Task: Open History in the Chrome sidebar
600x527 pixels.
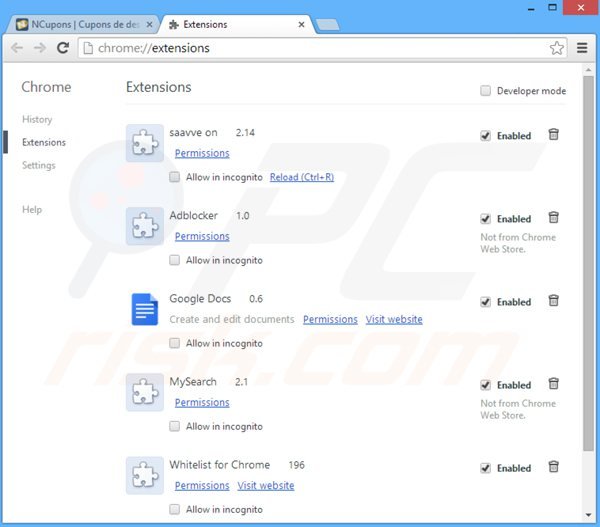Action: pos(37,119)
